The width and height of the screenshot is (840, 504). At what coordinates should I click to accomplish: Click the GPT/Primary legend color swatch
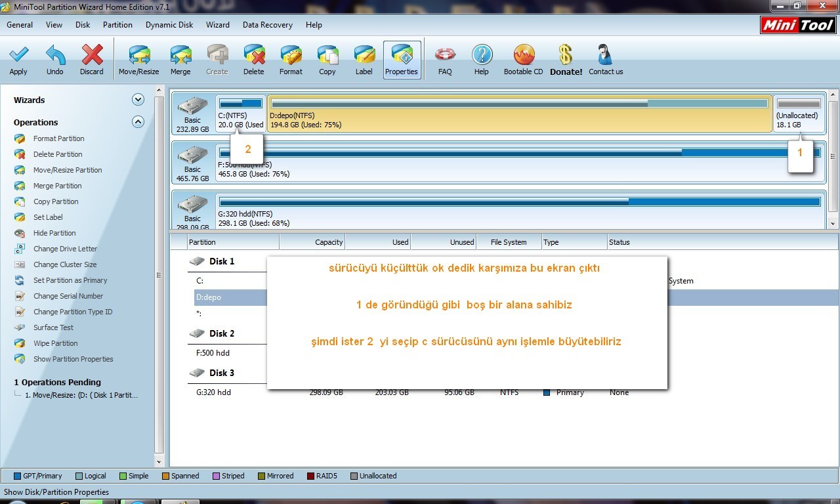tap(17, 476)
